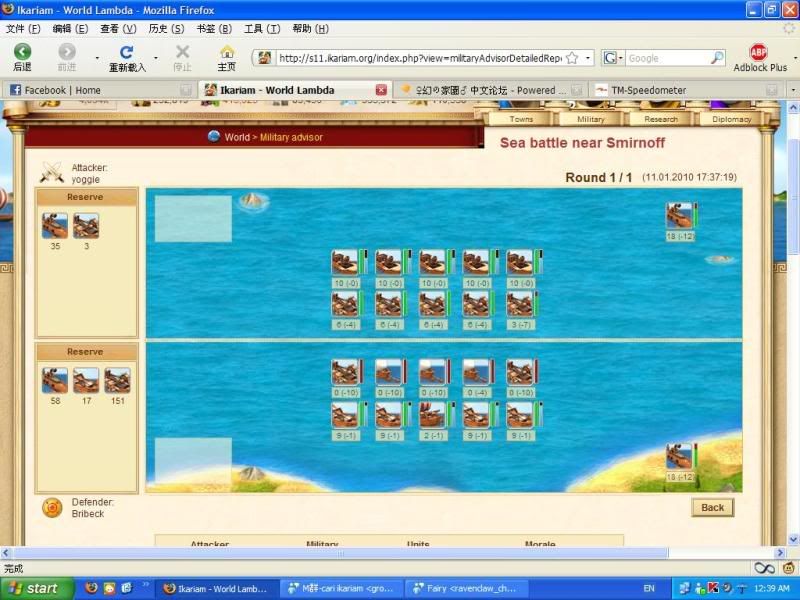Click the World breadcrumb link
800x600 pixels.
237,137
